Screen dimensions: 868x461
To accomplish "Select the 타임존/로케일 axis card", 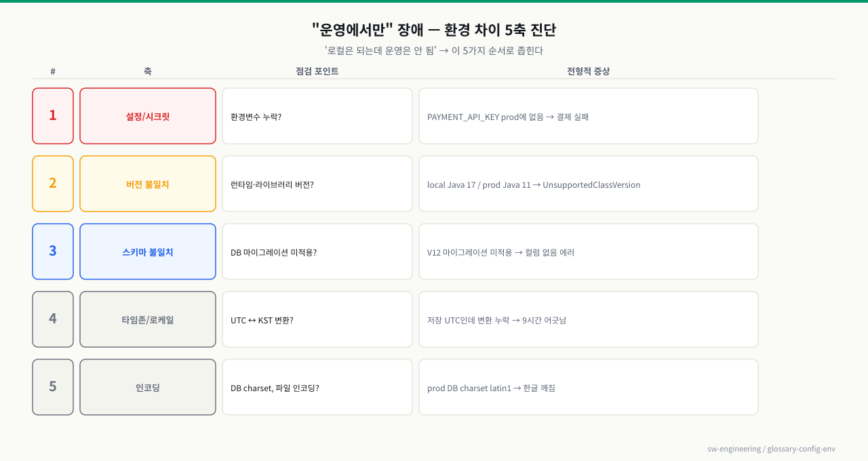I will tap(148, 319).
